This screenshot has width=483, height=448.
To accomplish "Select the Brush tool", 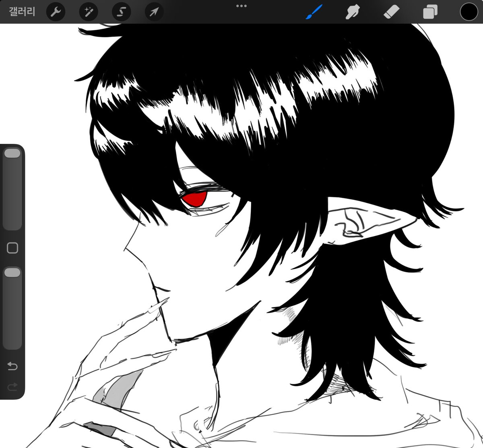I will pos(314,12).
